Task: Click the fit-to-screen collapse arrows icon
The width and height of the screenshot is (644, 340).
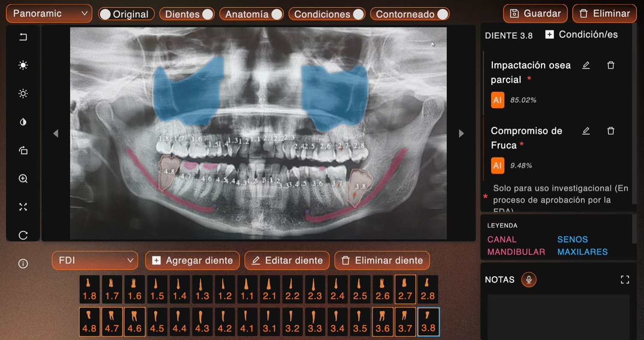Action: (x=23, y=207)
